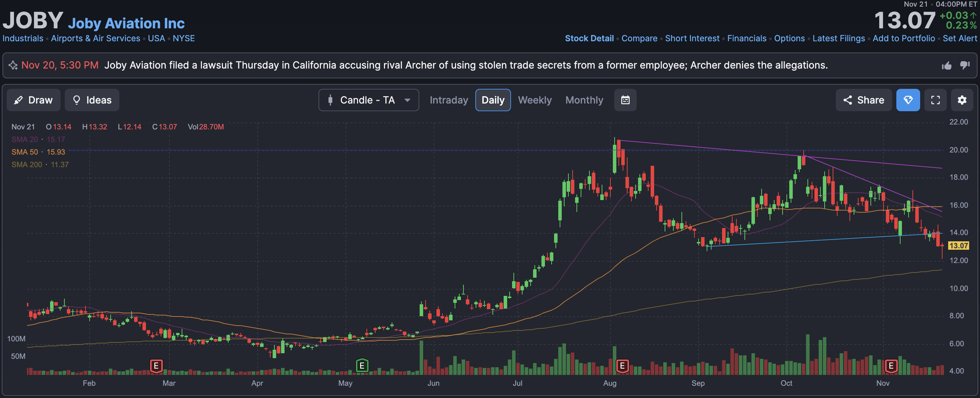The width and height of the screenshot is (980, 398).
Task: Click the fullscreen chart icon
Action: coord(935,100)
